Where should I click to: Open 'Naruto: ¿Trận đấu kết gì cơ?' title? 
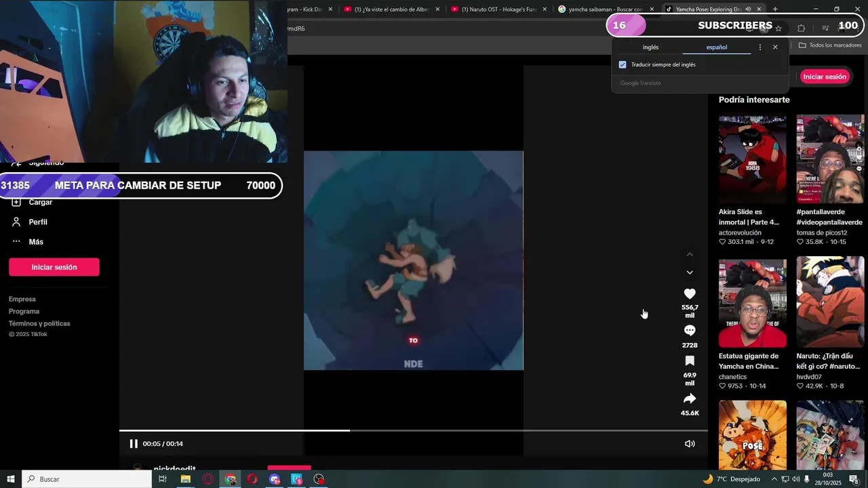coord(828,361)
